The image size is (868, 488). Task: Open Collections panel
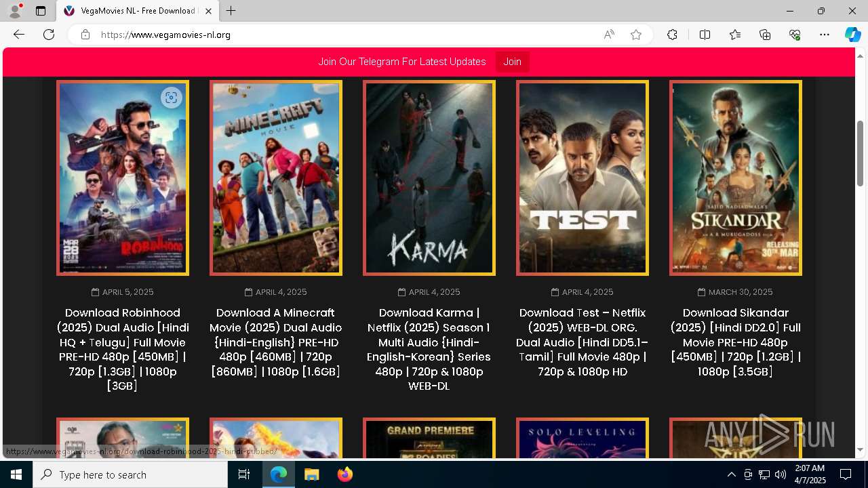pos(765,35)
